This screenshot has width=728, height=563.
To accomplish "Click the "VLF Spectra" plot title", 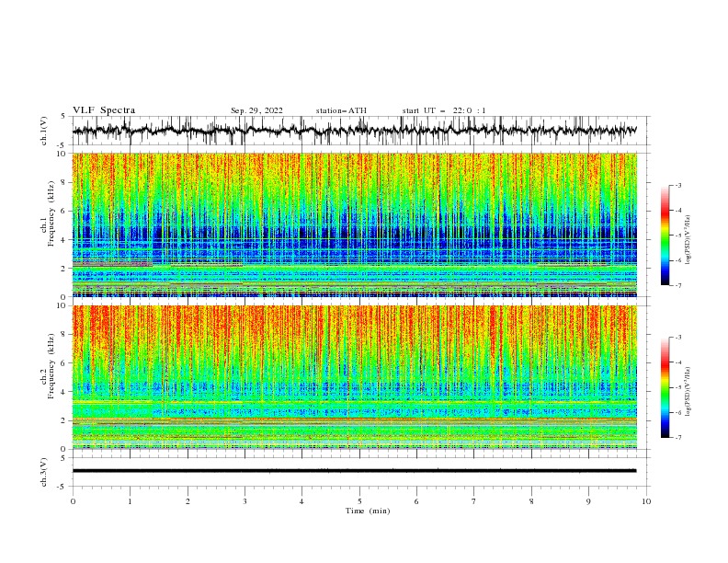I will (x=104, y=110).
